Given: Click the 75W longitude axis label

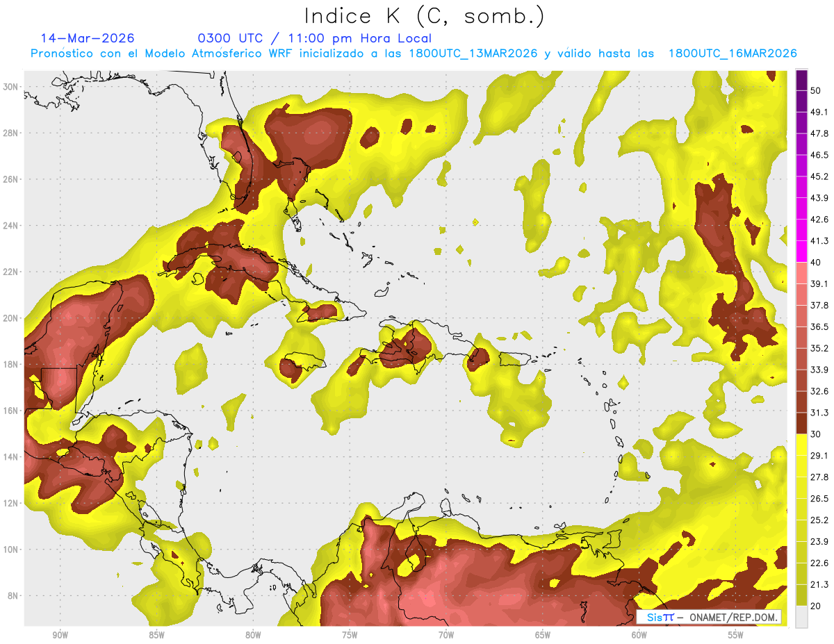Looking at the screenshot, I should coord(350,635).
